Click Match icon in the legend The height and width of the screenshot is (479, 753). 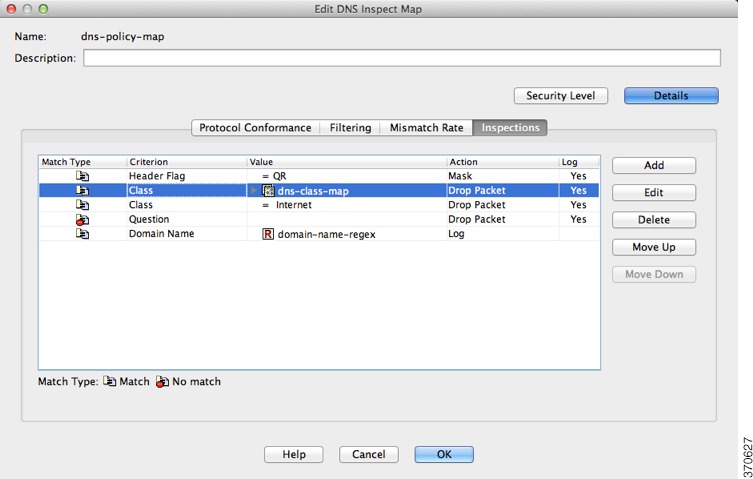point(109,381)
